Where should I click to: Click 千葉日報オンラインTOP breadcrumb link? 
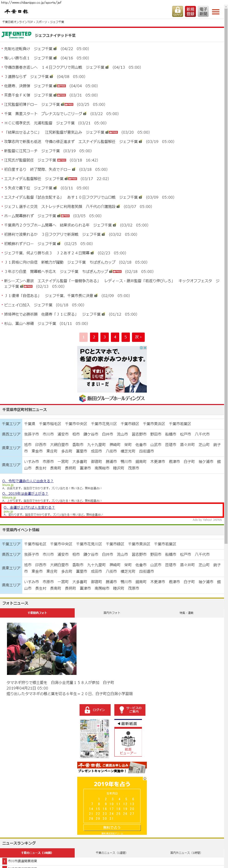click(18, 22)
